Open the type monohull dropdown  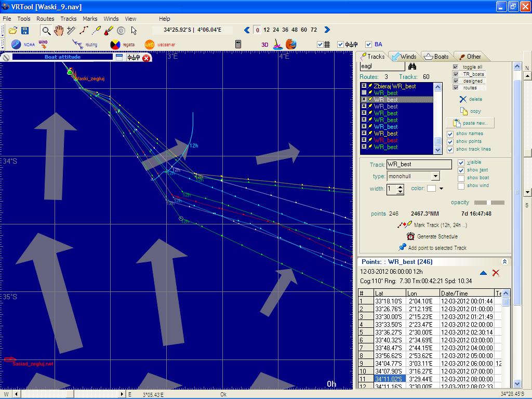pyautogui.click(x=435, y=176)
